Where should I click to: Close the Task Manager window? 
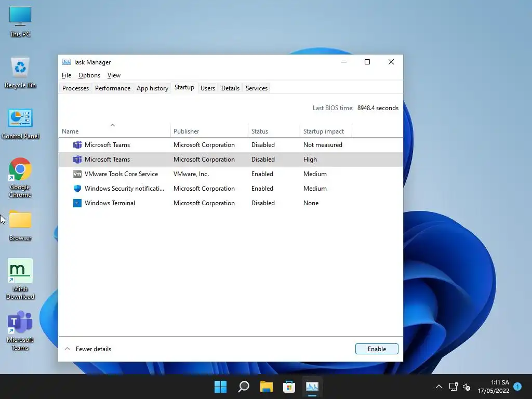tap(391, 62)
